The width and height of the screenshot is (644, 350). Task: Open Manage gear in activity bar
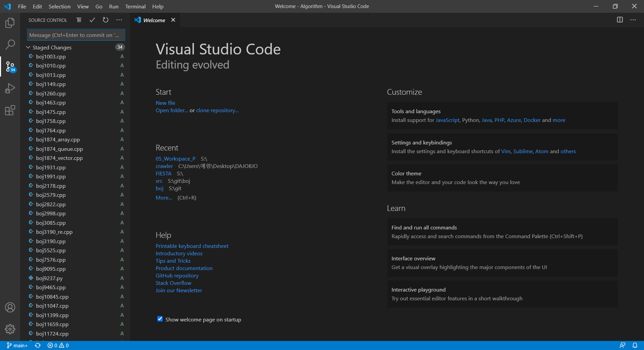point(10,329)
